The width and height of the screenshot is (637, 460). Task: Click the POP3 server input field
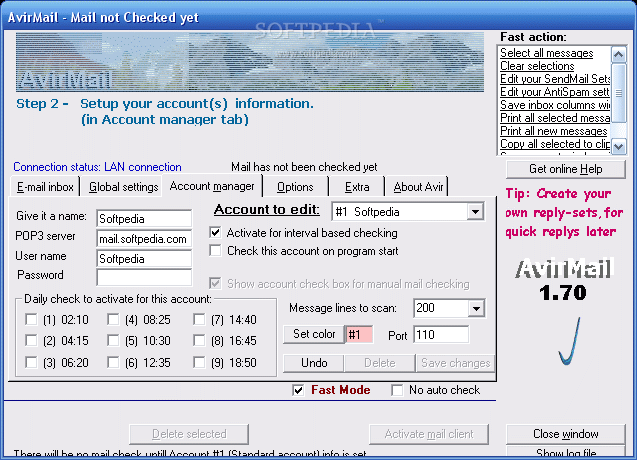[144, 239]
